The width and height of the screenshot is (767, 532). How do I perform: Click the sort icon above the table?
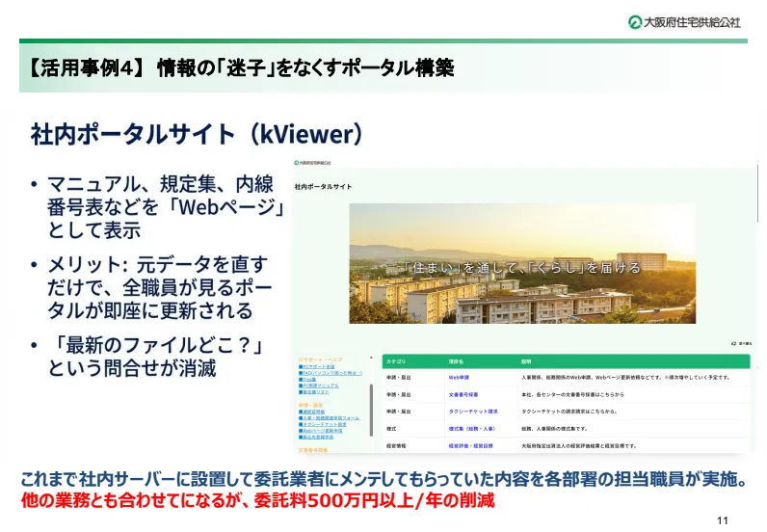(738, 341)
